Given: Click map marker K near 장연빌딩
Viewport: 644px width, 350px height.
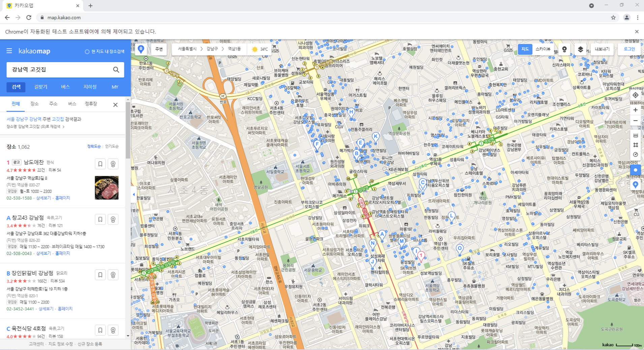Looking at the screenshot, I should coord(375,138).
